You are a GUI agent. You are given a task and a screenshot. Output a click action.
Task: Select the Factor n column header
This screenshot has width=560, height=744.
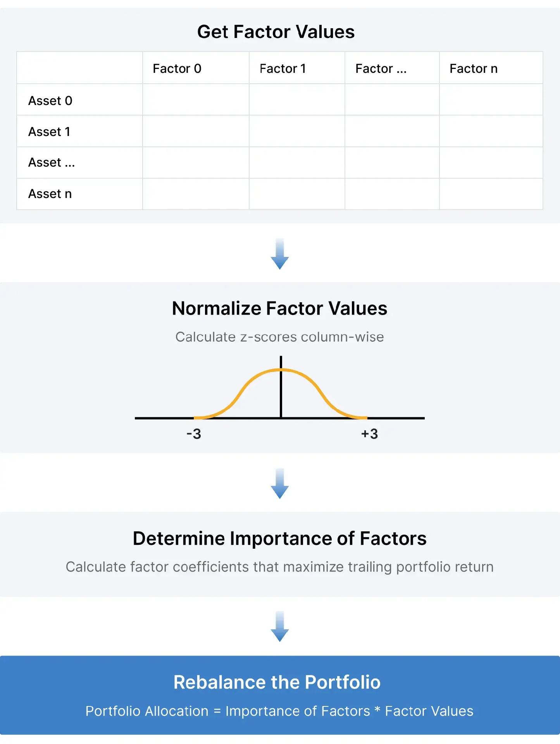(x=474, y=69)
